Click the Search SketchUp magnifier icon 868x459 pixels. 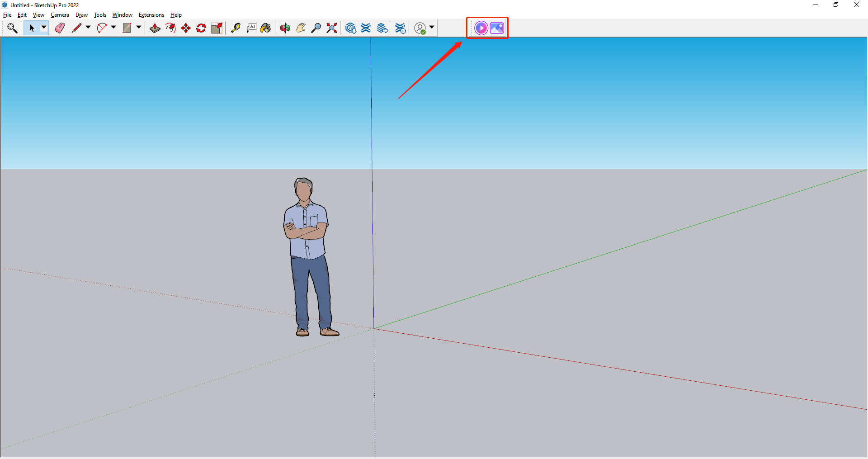[x=12, y=28]
